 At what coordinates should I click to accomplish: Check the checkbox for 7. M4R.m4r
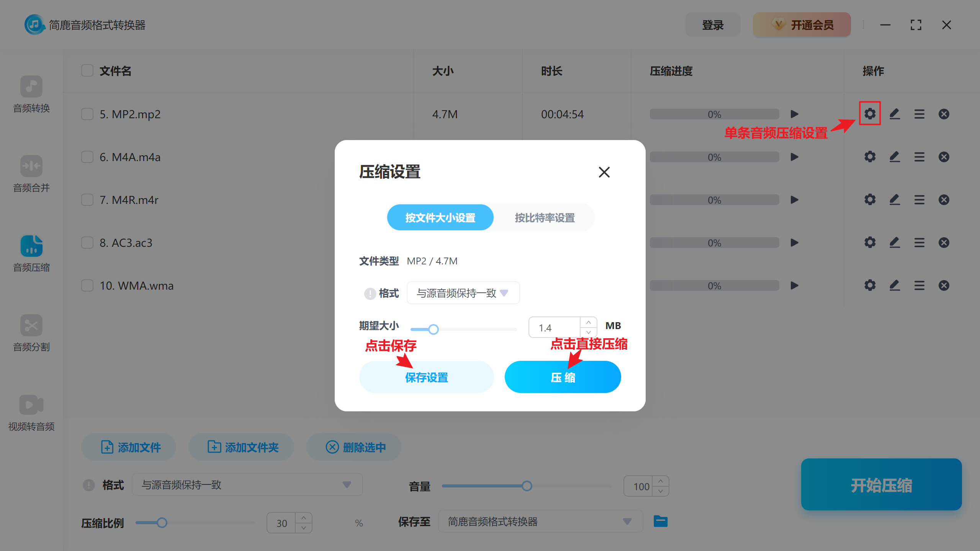(87, 199)
